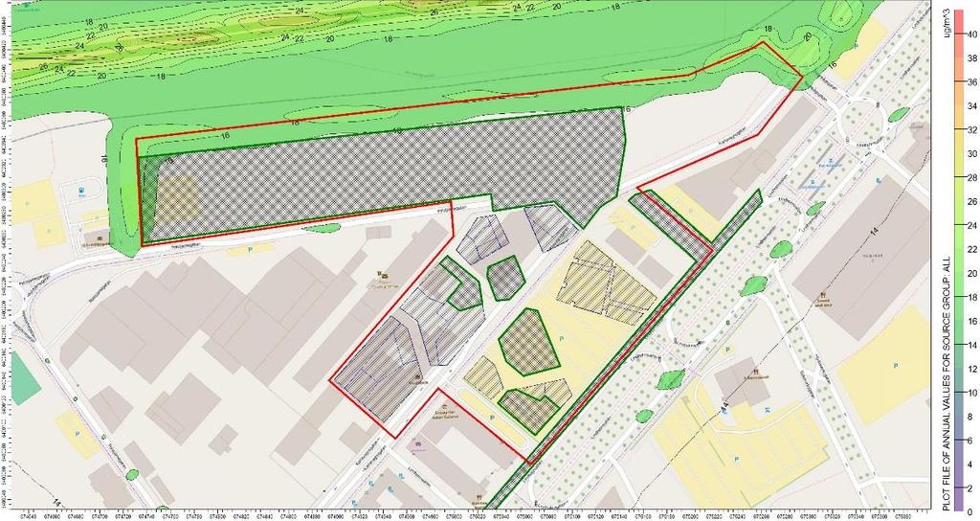Viewport: 980px width, 521px height.
Task: Click the 36 value on the color legend
Action: click(x=972, y=82)
